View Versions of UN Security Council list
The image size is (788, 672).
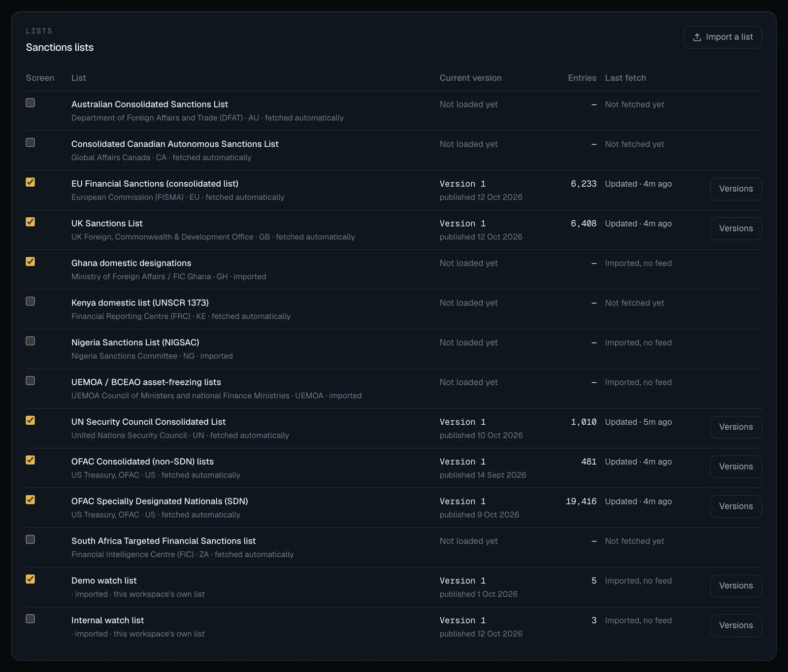click(736, 427)
